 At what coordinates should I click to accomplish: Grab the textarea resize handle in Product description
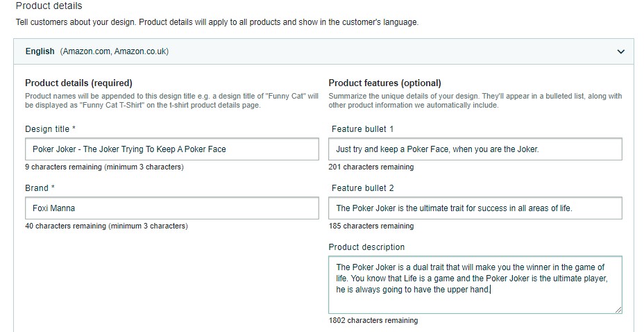coord(618,310)
